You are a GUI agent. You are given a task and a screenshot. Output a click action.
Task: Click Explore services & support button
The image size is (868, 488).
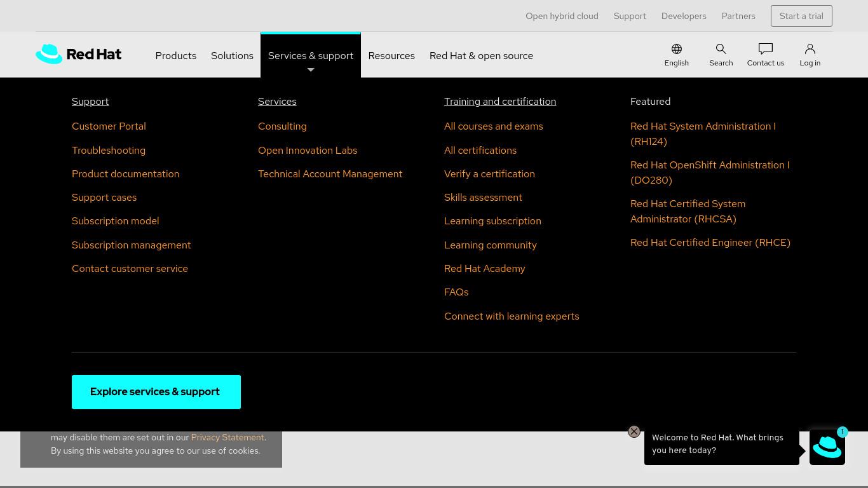tap(156, 392)
